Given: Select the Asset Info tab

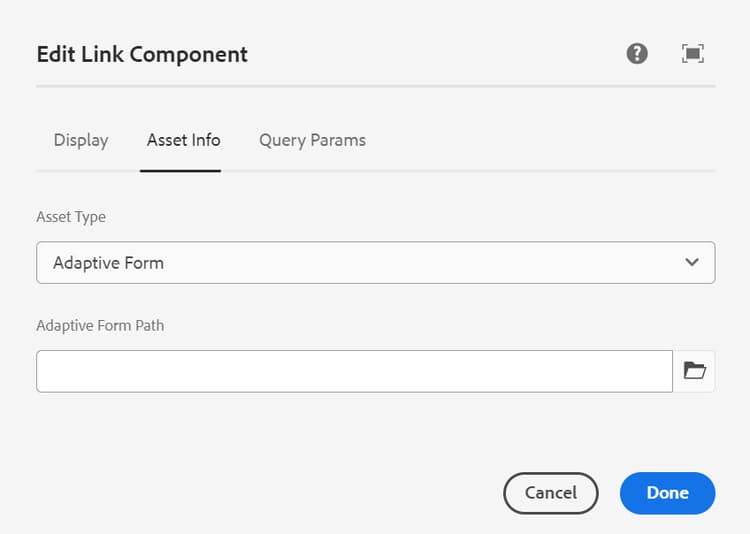Looking at the screenshot, I should [x=183, y=140].
